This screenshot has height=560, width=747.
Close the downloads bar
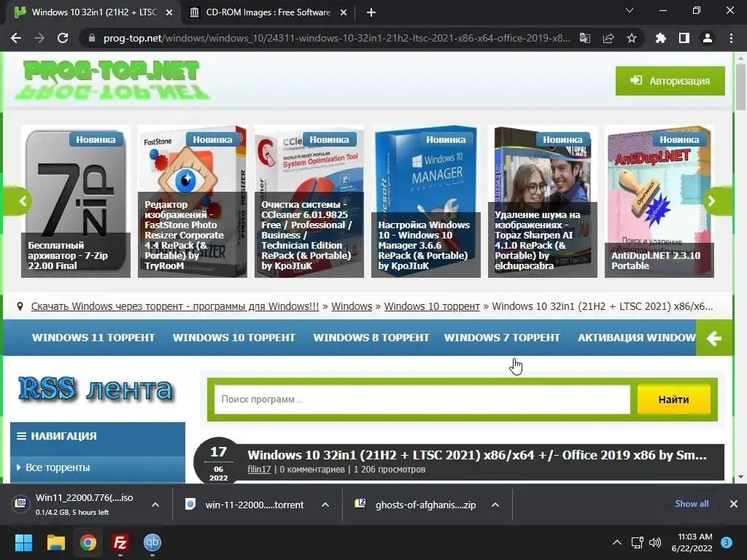(734, 504)
